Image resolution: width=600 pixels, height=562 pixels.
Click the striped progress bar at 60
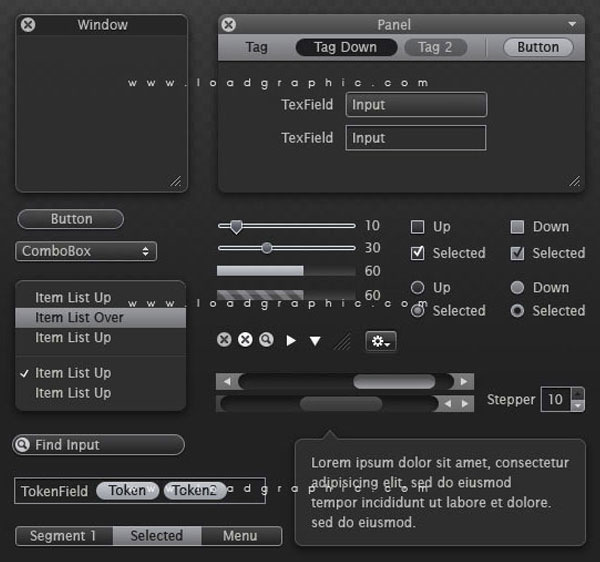coord(286,295)
